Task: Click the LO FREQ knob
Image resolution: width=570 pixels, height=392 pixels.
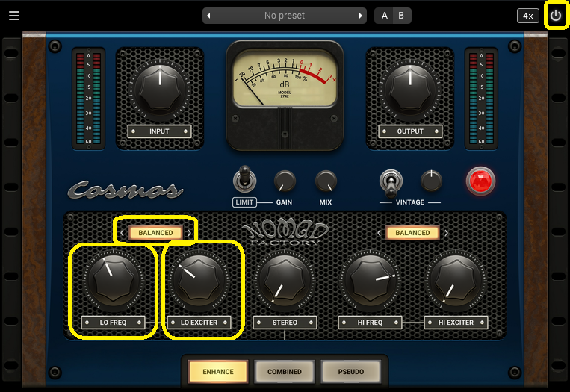Action: pos(114,281)
